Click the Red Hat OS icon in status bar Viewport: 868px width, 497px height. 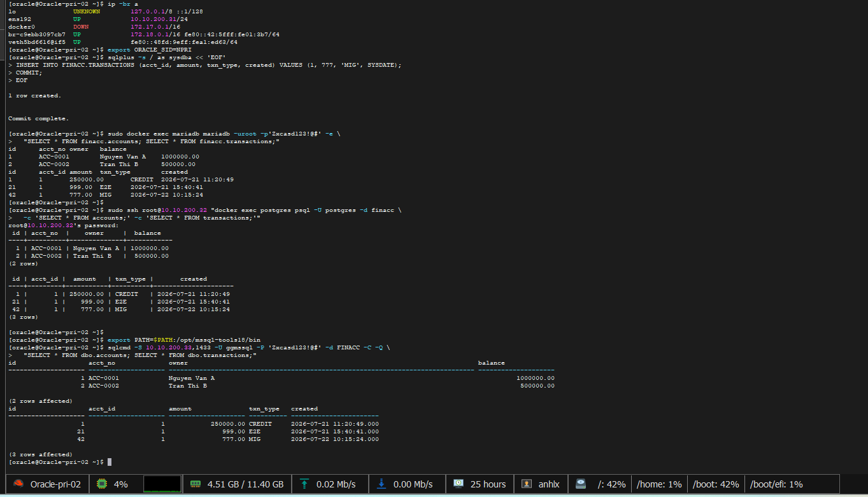[x=18, y=484]
